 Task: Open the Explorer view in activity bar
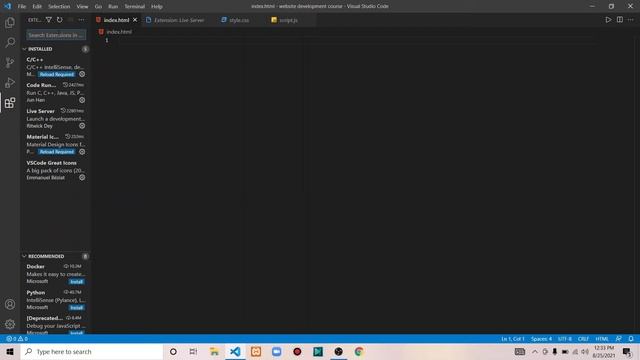(10, 22)
